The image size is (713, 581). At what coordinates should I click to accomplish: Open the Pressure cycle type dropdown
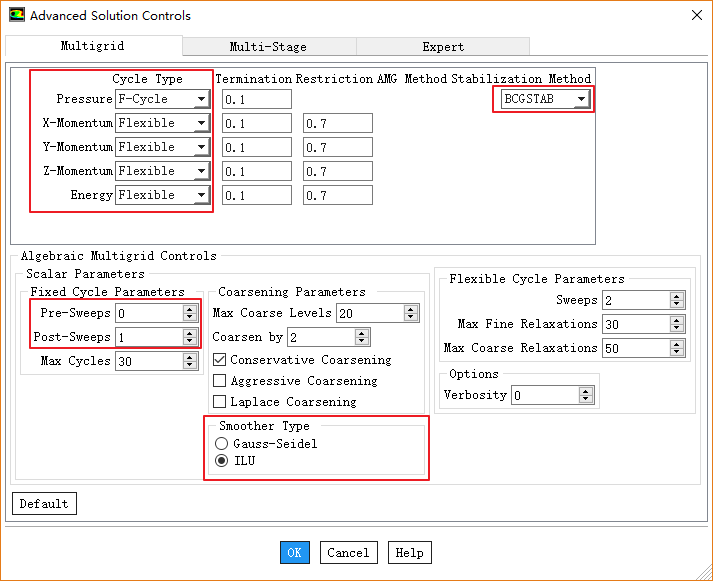(x=201, y=99)
